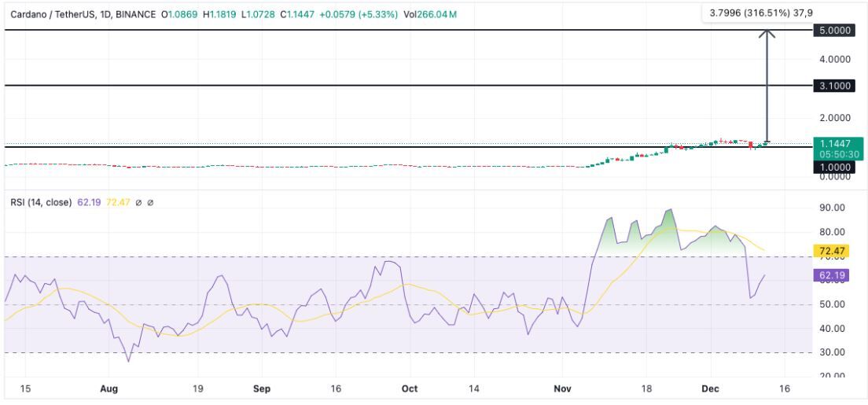Select the 1D interval label in header
Viewport: 868px width, 405px height.
coord(104,14)
